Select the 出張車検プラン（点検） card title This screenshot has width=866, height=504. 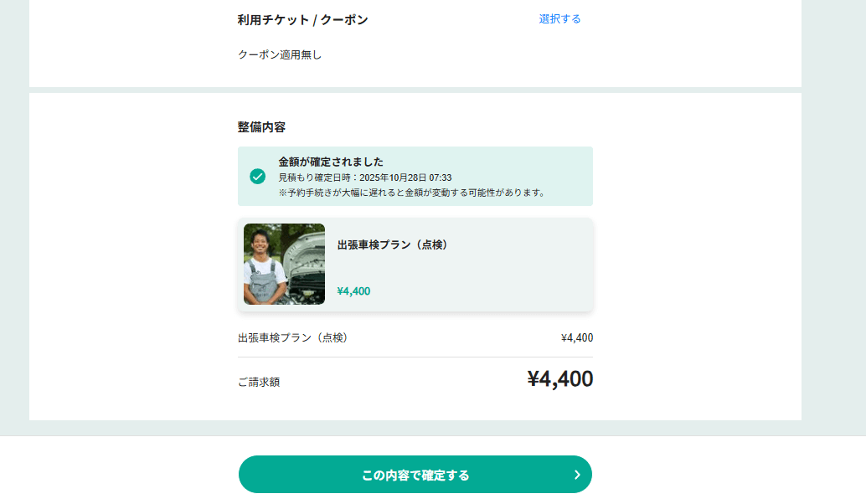(x=394, y=244)
